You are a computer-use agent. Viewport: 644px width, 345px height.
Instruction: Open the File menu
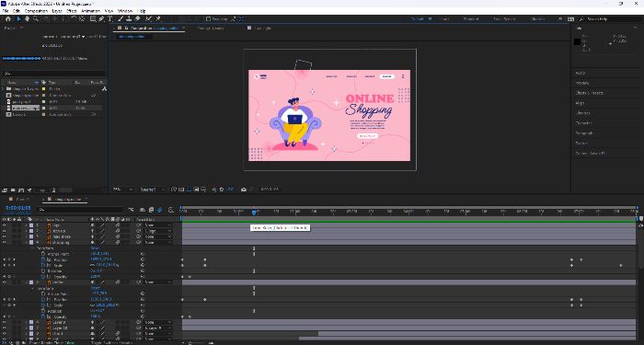[x=6, y=11]
